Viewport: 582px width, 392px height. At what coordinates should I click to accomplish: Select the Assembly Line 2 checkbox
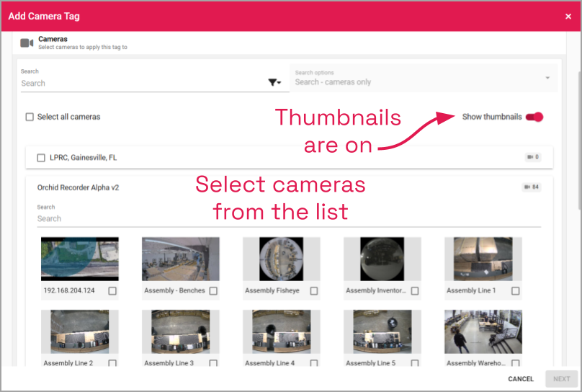(112, 363)
